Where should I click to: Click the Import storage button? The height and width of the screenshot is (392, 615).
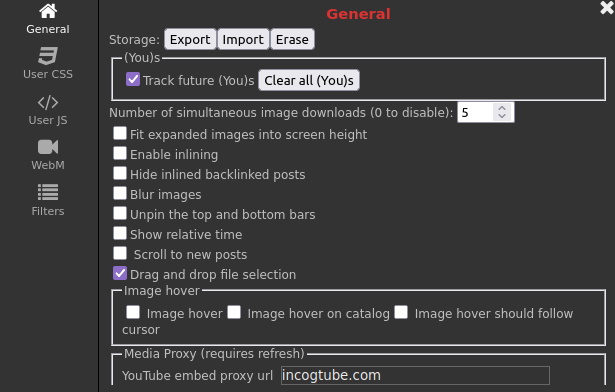(x=243, y=39)
